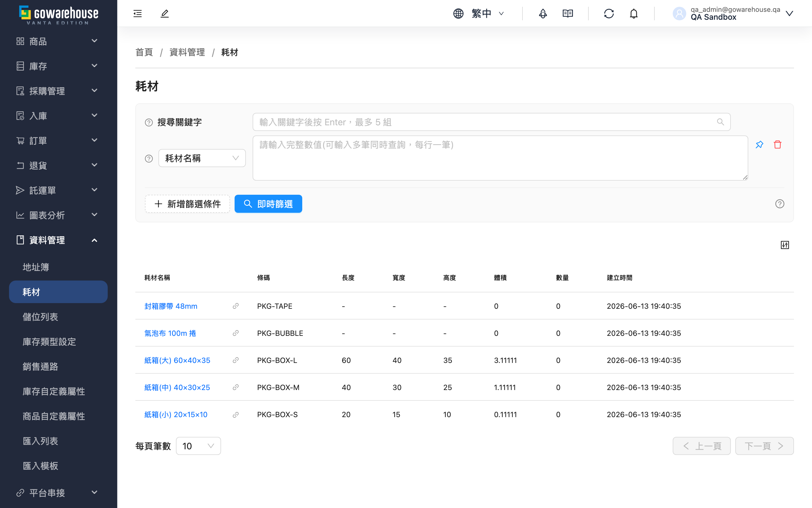Focus the multi-line value query textarea
This screenshot has width=812, height=508.
500,158
